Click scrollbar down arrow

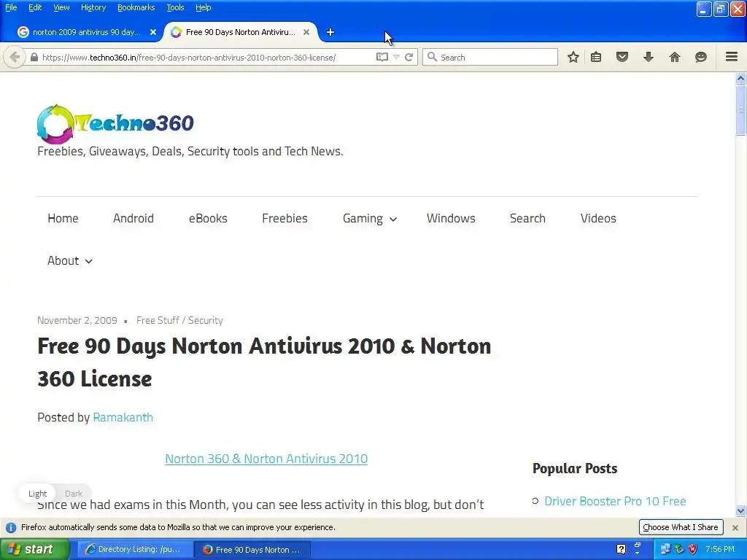[x=740, y=511]
